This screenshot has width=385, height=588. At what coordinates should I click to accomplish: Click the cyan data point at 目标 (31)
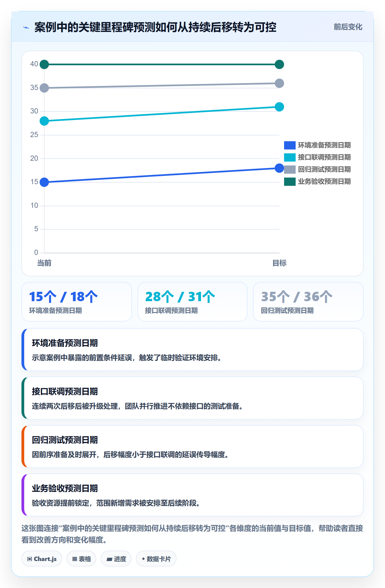[279, 107]
